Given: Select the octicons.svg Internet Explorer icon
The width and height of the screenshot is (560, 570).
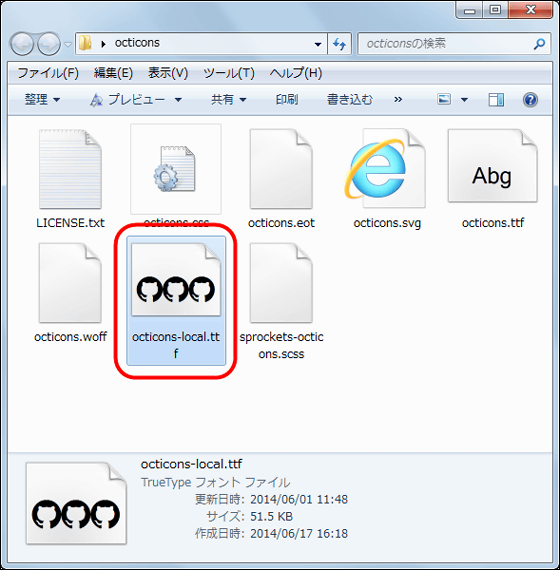Looking at the screenshot, I should (385, 169).
